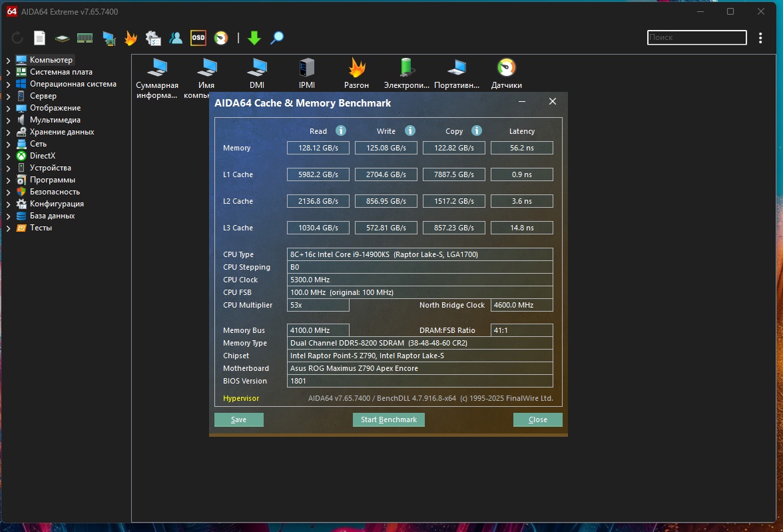783x532 pixels.
Task: Expand the Системная плата tree node
Action: click(8, 72)
